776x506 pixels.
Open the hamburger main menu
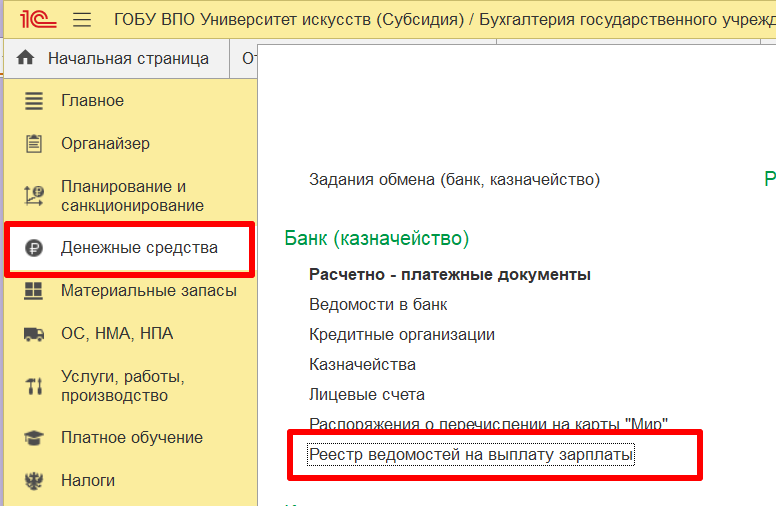click(83, 19)
